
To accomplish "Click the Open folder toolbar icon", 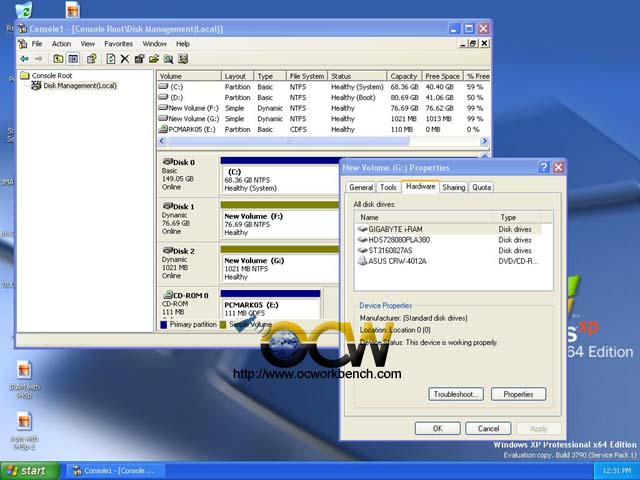I will point(154,59).
